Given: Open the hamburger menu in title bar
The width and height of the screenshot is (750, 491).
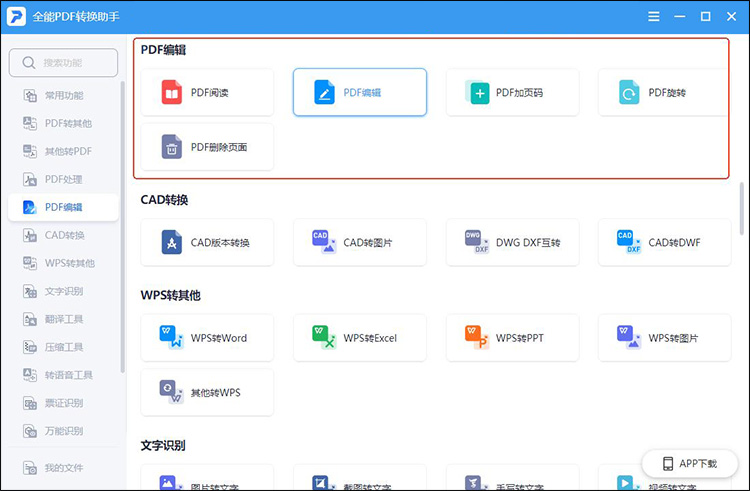Looking at the screenshot, I should [x=653, y=16].
